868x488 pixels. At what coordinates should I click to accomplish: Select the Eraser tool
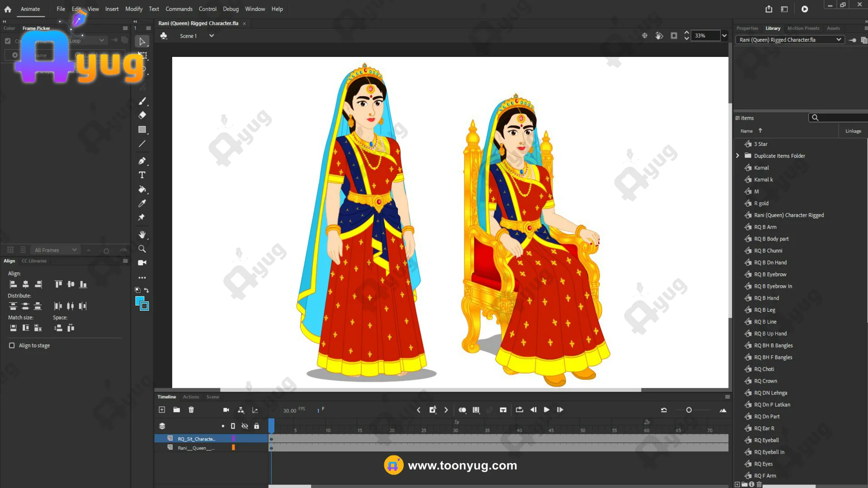click(142, 115)
